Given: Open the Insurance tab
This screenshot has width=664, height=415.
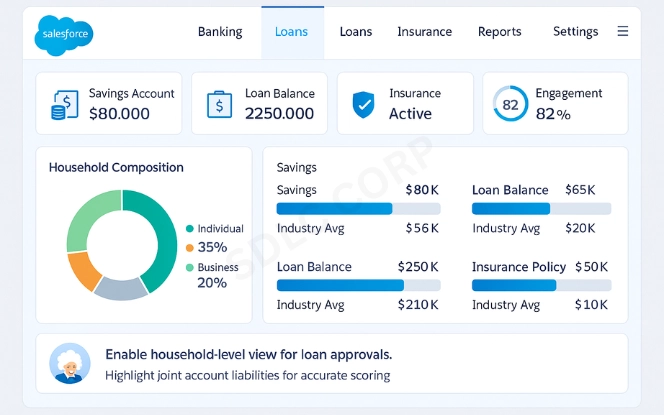Looking at the screenshot, I should pyautogui.click(x=424, y=32).
